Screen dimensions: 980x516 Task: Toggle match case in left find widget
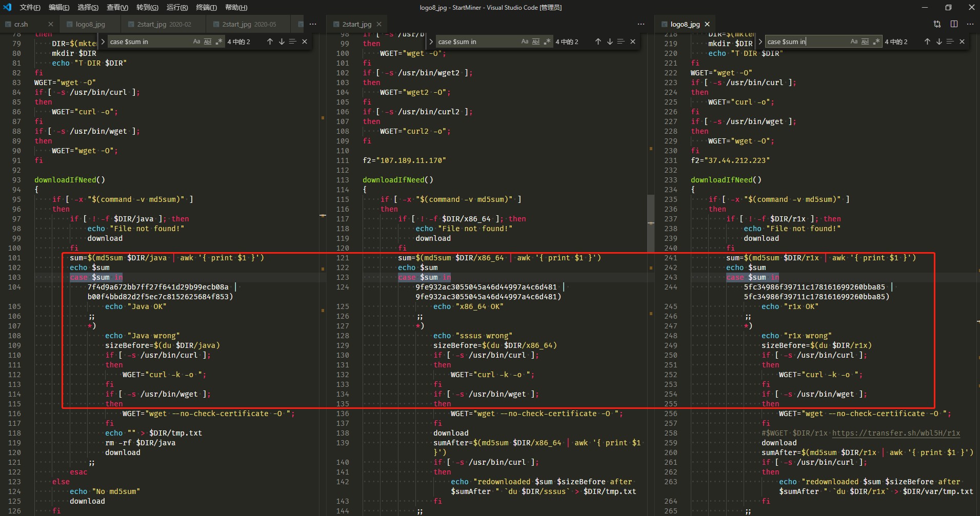click(x=196, y=42)
